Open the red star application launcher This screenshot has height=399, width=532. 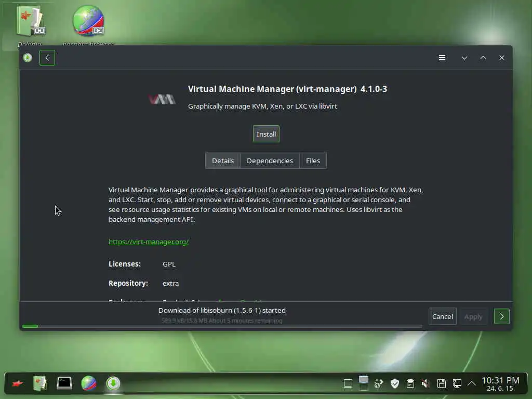click(18, 383)
